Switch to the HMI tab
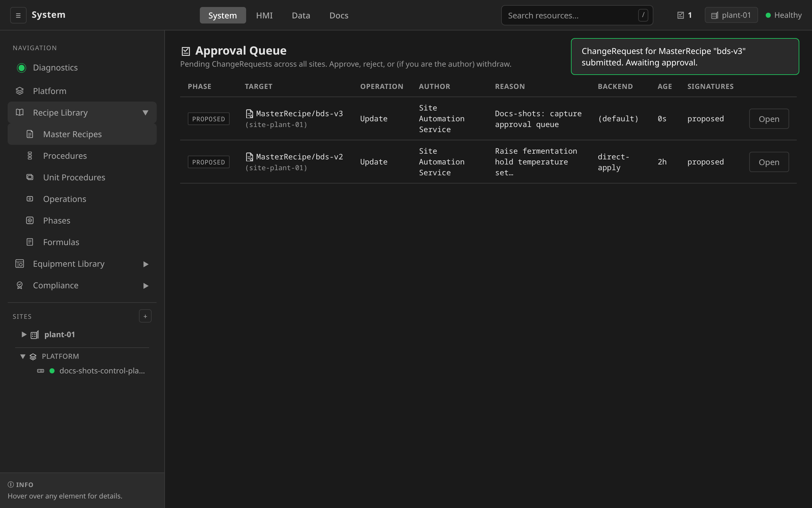The width and height of the screenshot is (812, 508). coord(265,16)
